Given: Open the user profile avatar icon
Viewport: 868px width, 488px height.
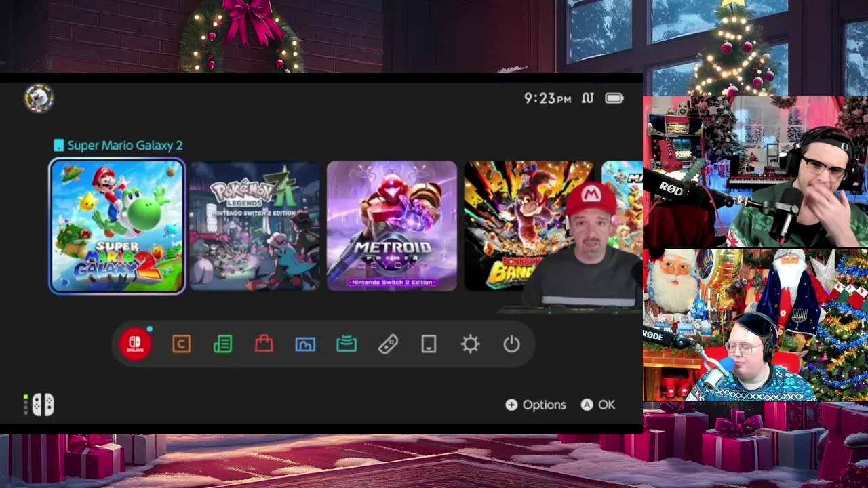Looking at the screenshot, I should (39, 98).
